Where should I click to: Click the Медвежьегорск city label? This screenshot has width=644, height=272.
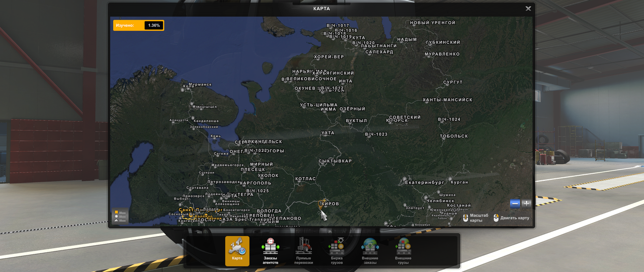[227, 165]
